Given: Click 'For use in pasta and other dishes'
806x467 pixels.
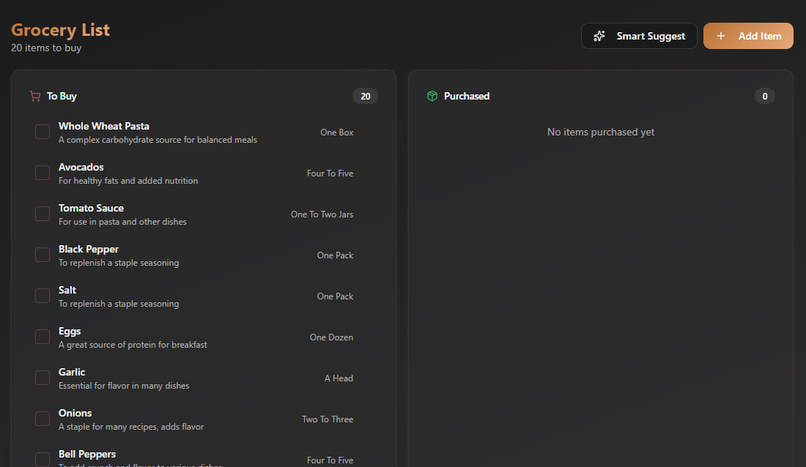Looking at the screenshot, I should (x=122, y=222).
